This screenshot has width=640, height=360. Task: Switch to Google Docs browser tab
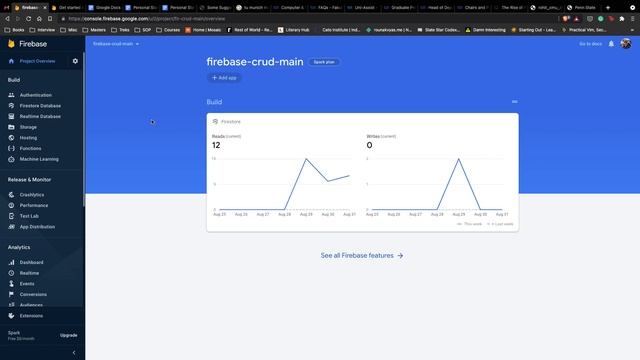[x=104, y=7]
